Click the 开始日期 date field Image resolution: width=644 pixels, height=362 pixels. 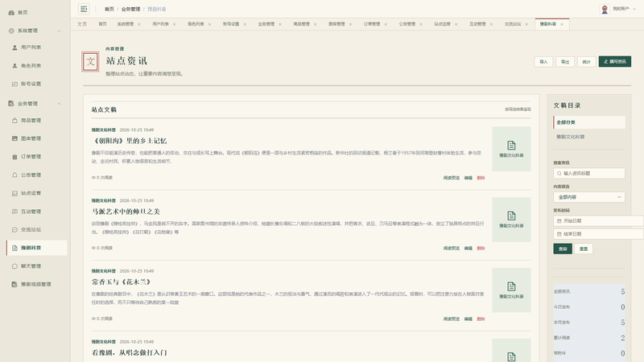(x=598, y=220)
